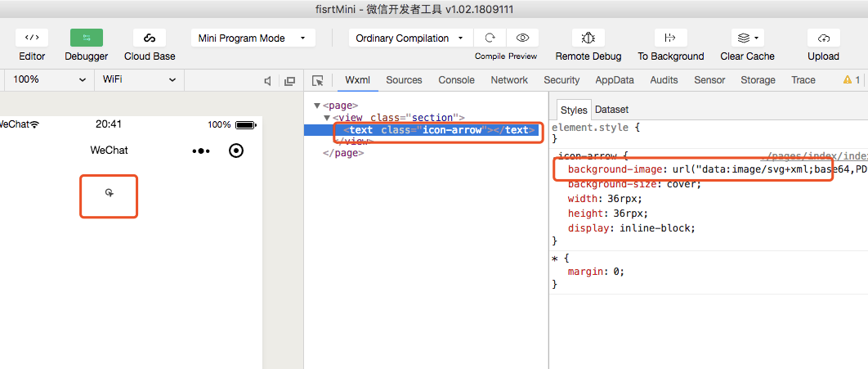The image size is (868, 369).
Task: Toggle the green Debugger button
Action: tap(87, 38)
